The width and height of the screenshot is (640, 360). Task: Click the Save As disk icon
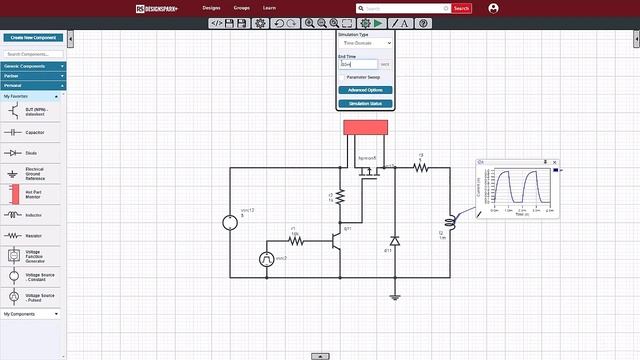(x=242, y=23)
